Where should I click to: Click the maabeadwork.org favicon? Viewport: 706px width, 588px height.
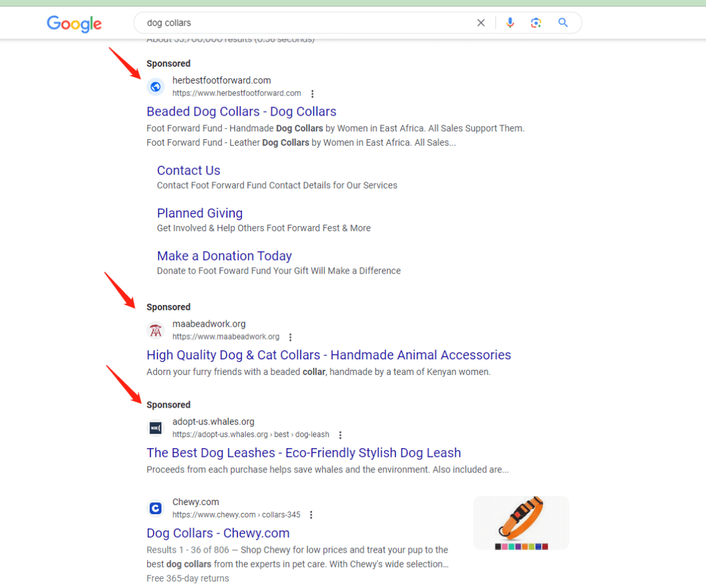156,330
